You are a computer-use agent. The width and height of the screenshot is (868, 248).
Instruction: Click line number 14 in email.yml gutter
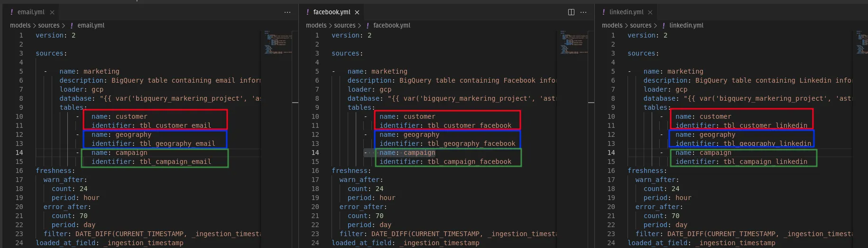(x=19, y=153)
